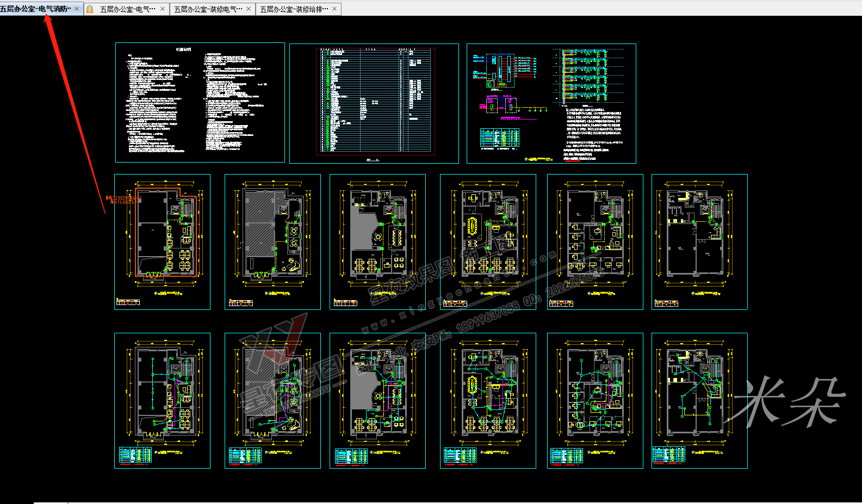862x504 pixels.
Task: Switch to the 五层办公室-装修电气 tab
Action: click(x=208, y=9)
